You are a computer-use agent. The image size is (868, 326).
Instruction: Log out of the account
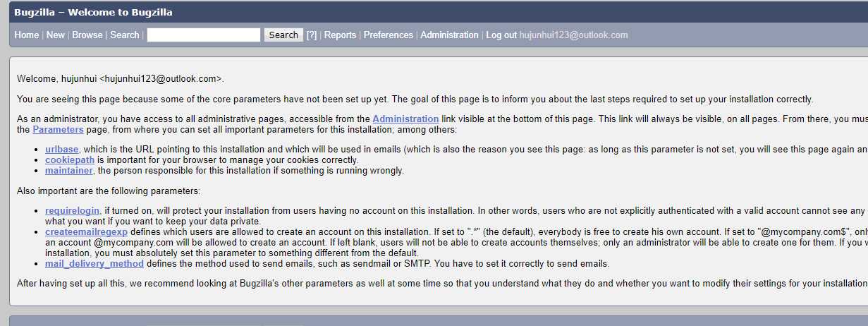(x=501, y=35)
